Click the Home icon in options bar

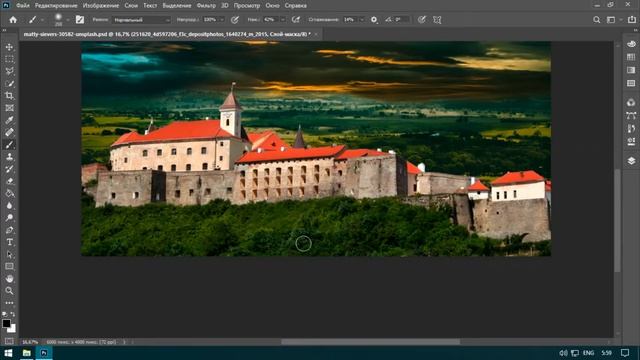(13, 20)
